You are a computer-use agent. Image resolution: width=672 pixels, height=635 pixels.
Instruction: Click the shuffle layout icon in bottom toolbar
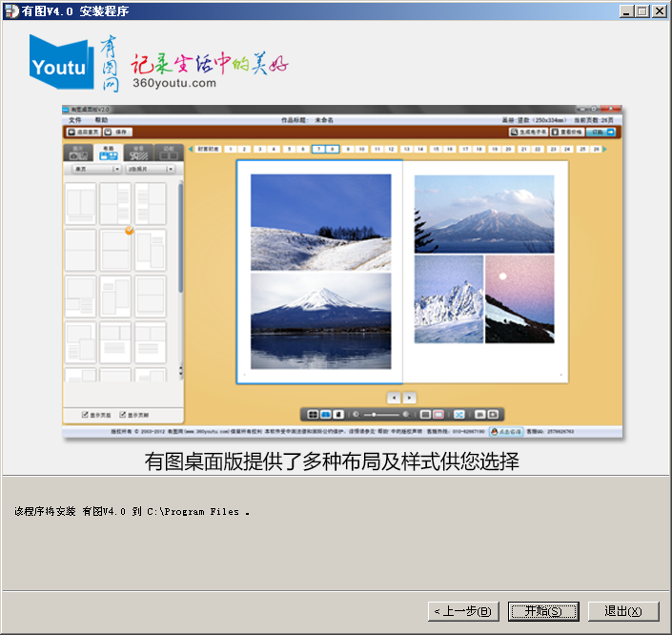(x=458, y=415)
